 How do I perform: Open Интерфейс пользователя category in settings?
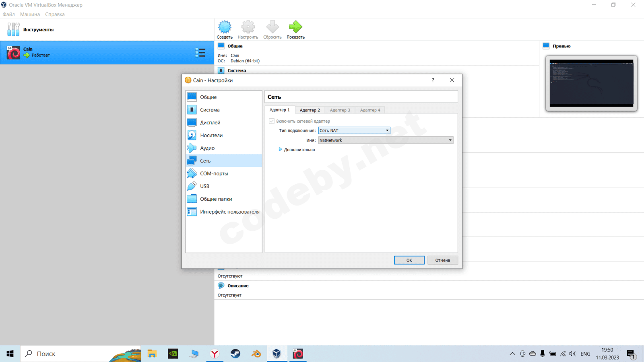[x=224, y=212]
